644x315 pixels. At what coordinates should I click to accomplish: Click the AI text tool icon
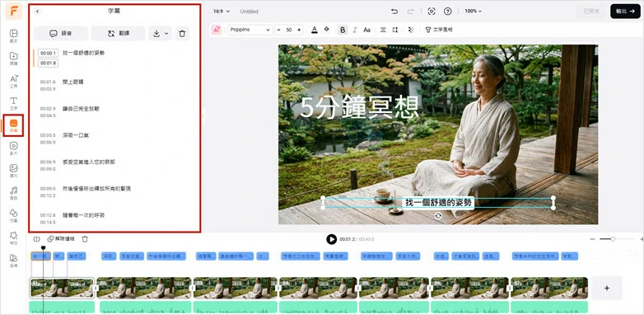[x=217, y=30]
